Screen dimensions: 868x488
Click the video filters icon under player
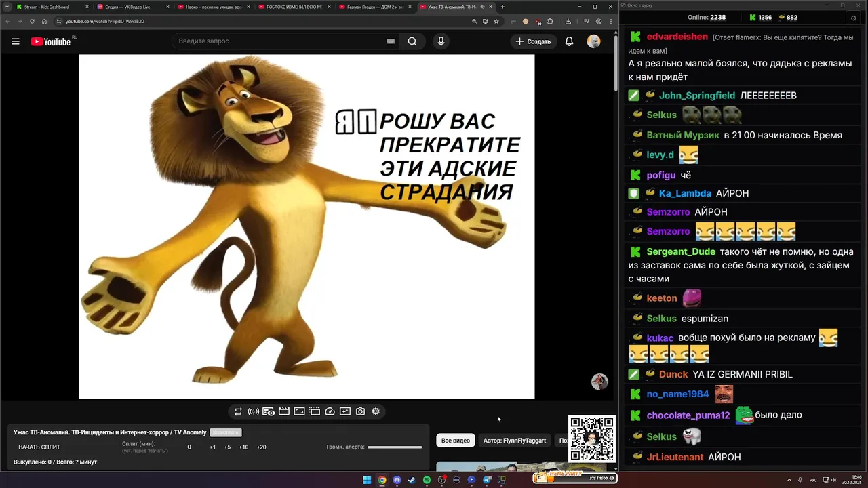click(x=345, y=411)
